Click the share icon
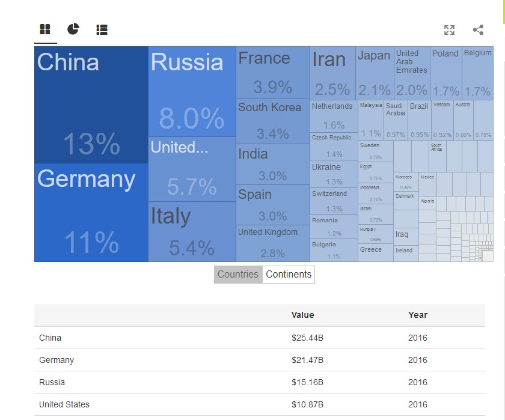 [478, 30]
